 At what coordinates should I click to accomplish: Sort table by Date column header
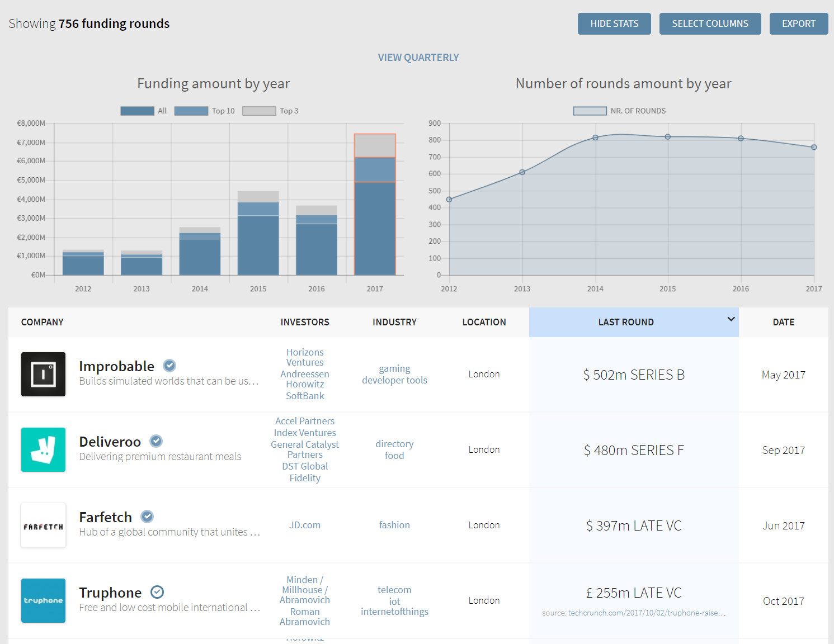(x=783, y=322)
